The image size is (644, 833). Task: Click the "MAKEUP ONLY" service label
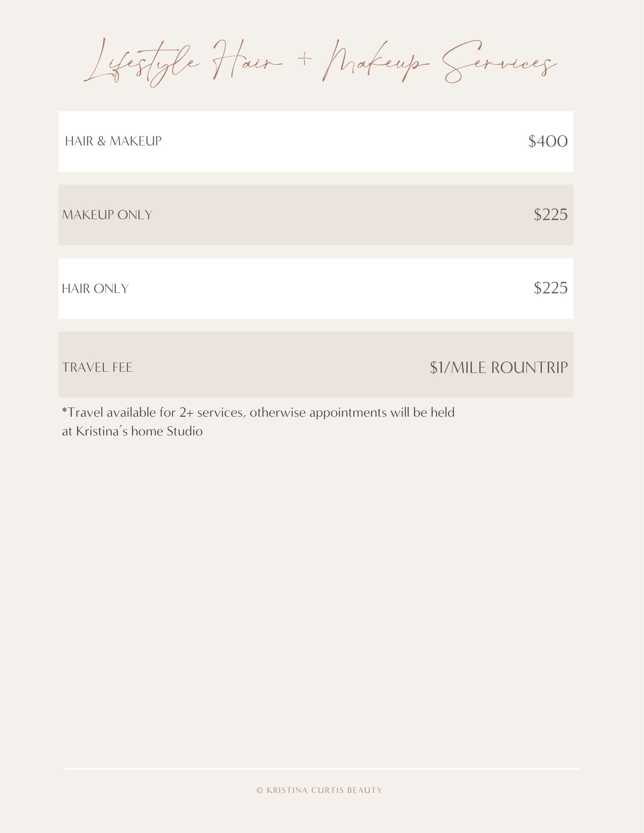107,215
